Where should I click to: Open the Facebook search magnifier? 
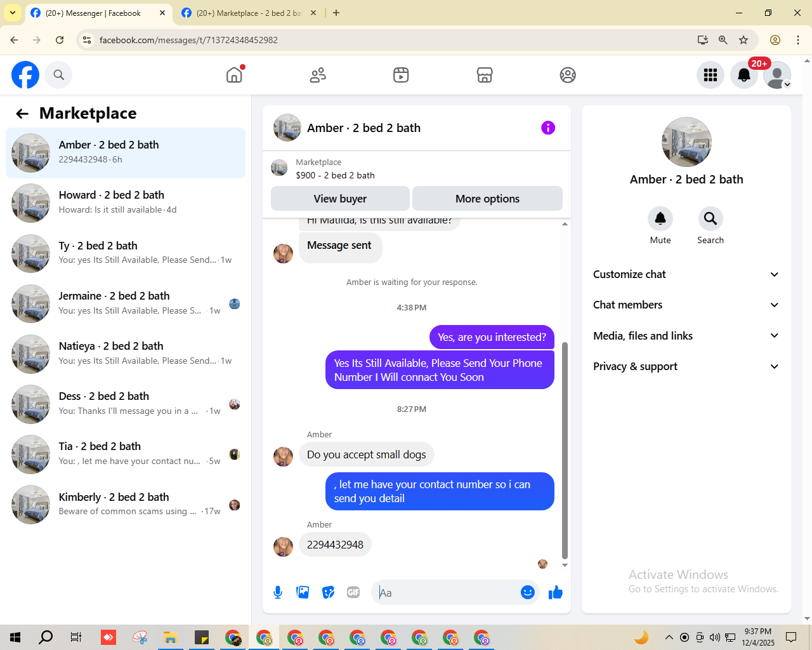click(58, 75)
